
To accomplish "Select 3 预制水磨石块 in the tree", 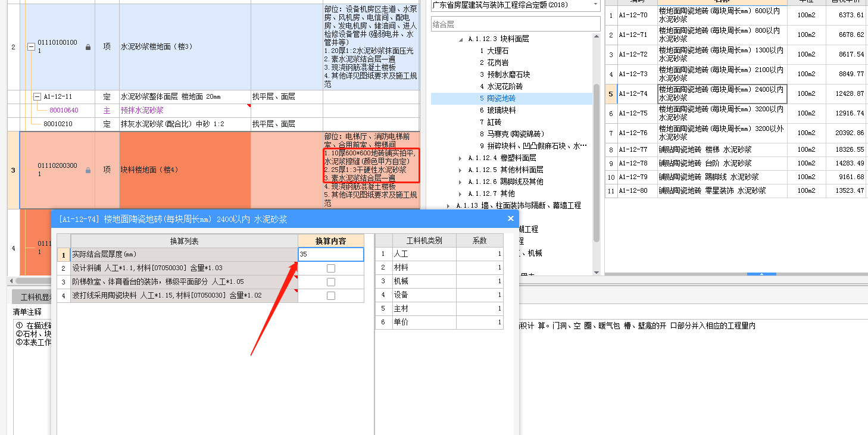I will pyautogui.click(x=505, y=75).
